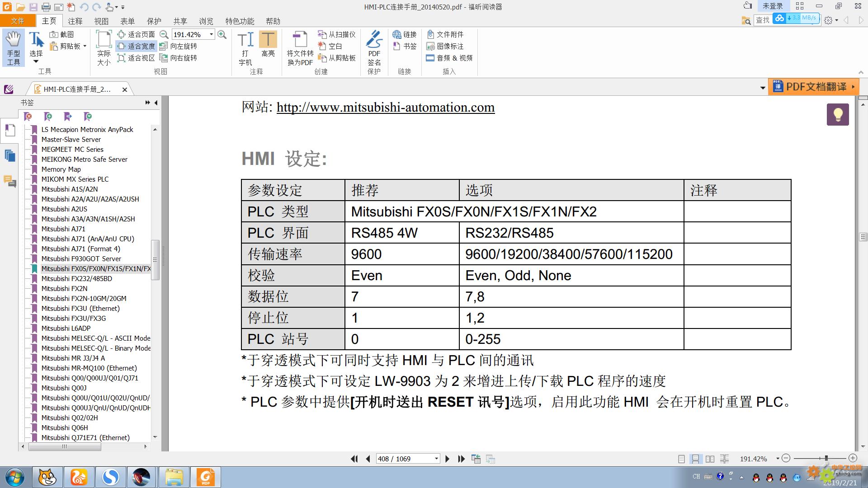Viewport: 868px width, 488px height.
Task: Collapse the bookmarks panel with left arrow
Action: pyautogui.click(x=156, y=103)
